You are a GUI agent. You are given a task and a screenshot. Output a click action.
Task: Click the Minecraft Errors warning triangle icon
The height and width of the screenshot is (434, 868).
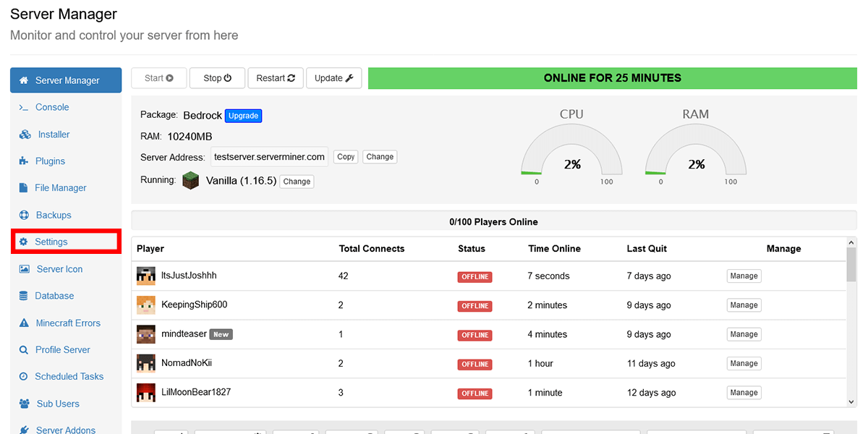tap(24, 323)
